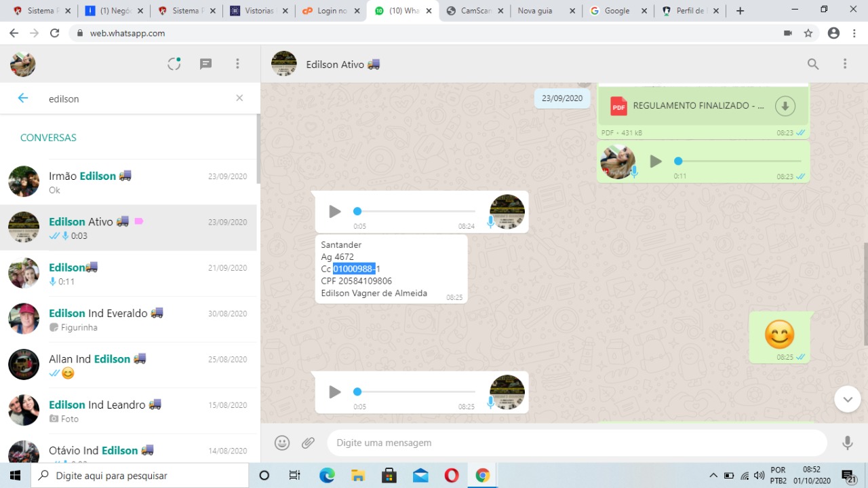Open the emoji picker
This screenshot has width=868, height=488.
(282, 443)
